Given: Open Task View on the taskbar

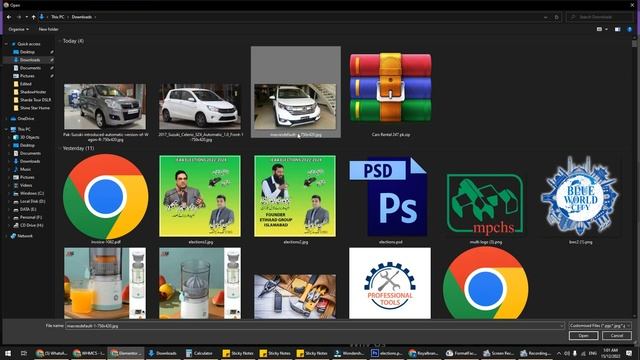Looking at the screenshot, I should coord(24,353).
